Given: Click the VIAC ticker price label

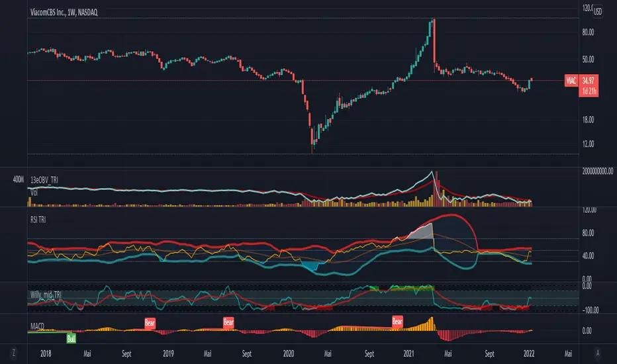Looking at the screenshot, I should click(x=571, y=81).
